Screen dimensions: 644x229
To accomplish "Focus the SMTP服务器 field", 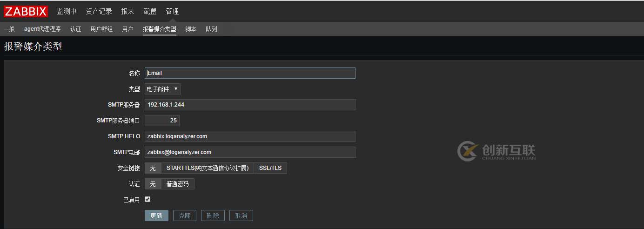I will [250, 105].
